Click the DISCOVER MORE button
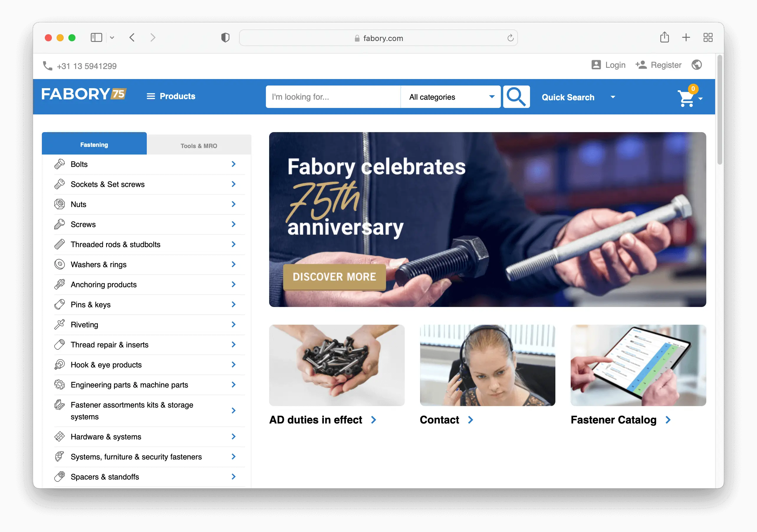The width and height of the screenshot is (757, 532). 334,277
